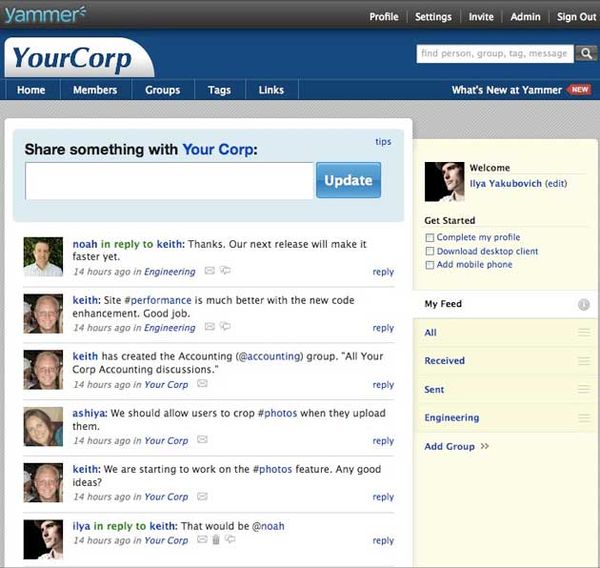Select the Sent feed
Image resolution: width=600 pixels, height=568 pixels.
coord(434,389)
